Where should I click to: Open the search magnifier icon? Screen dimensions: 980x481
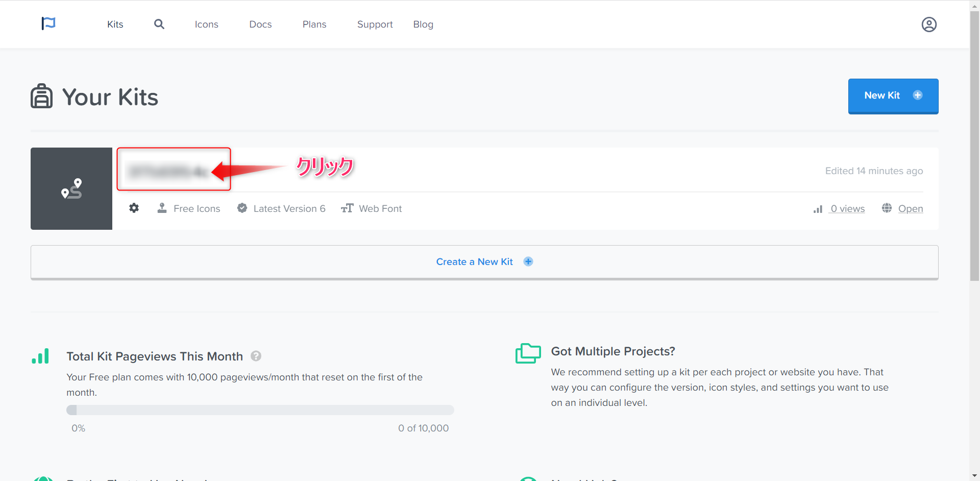[159, 24]
